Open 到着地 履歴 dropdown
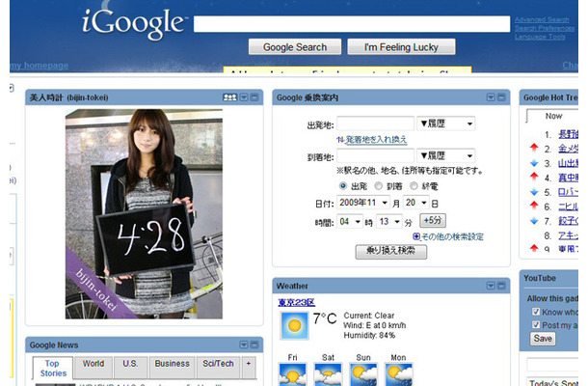This screenshot has width=588, height=386. pyautogui.click(x=446, y=155)
